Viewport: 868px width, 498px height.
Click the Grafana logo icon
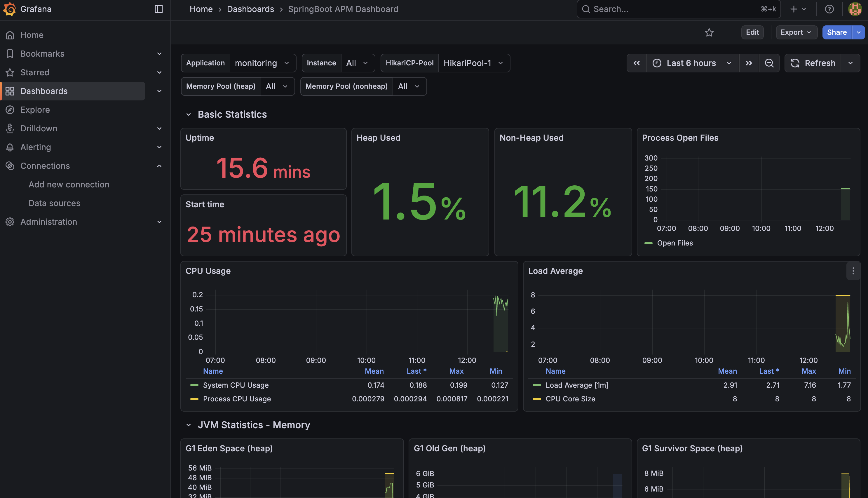[x=10, y=9]
